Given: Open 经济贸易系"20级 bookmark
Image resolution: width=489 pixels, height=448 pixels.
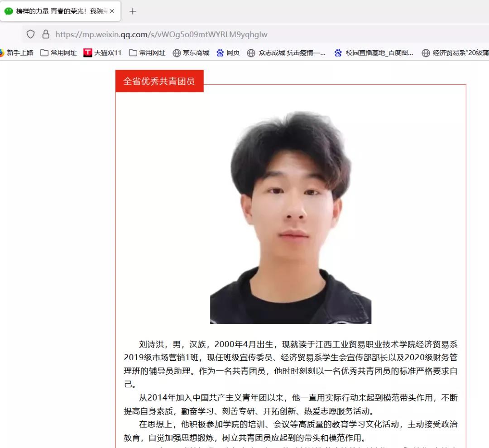Looking at the screenshot, I should pos(455,52).
